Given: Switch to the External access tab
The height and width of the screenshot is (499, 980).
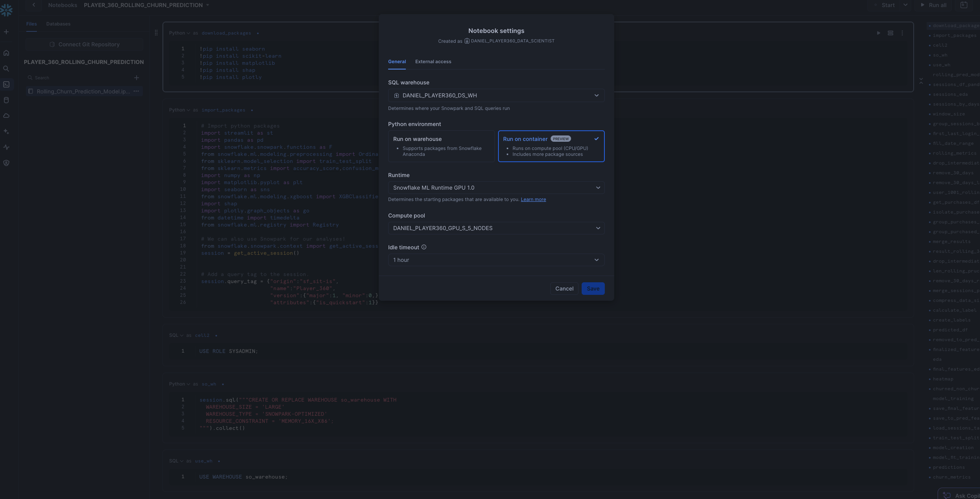Looking at the screenshot, I should 433,62.
